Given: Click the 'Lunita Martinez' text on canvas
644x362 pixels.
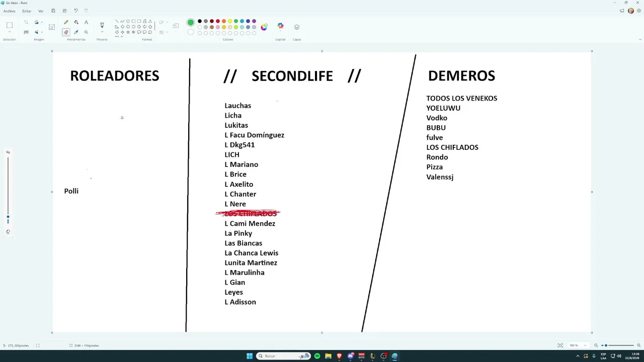Looking at the screenshot, I should pos(251,263).
